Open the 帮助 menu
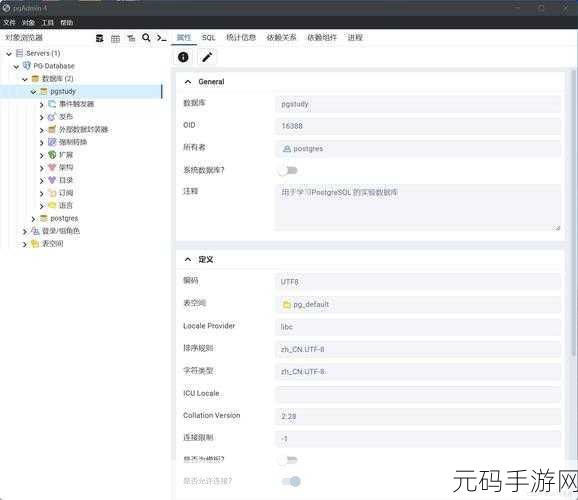This screenshot has height=500, width=578. click(66, 22)
